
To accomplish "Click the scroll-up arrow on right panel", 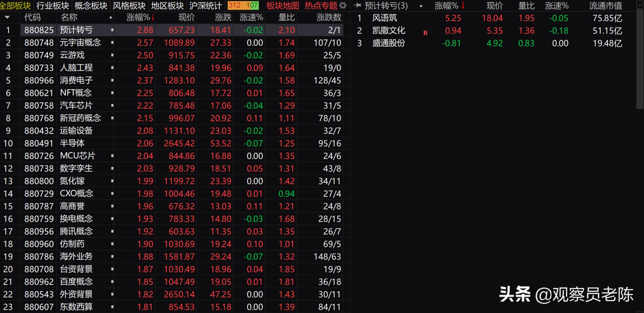I will click(640, 5).
